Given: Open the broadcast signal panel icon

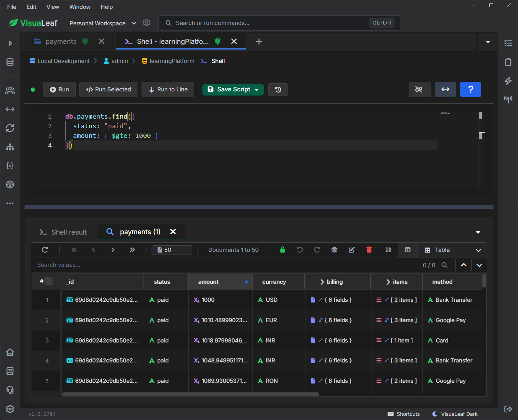Looking at the screenshot, I should tap(508, 100).
